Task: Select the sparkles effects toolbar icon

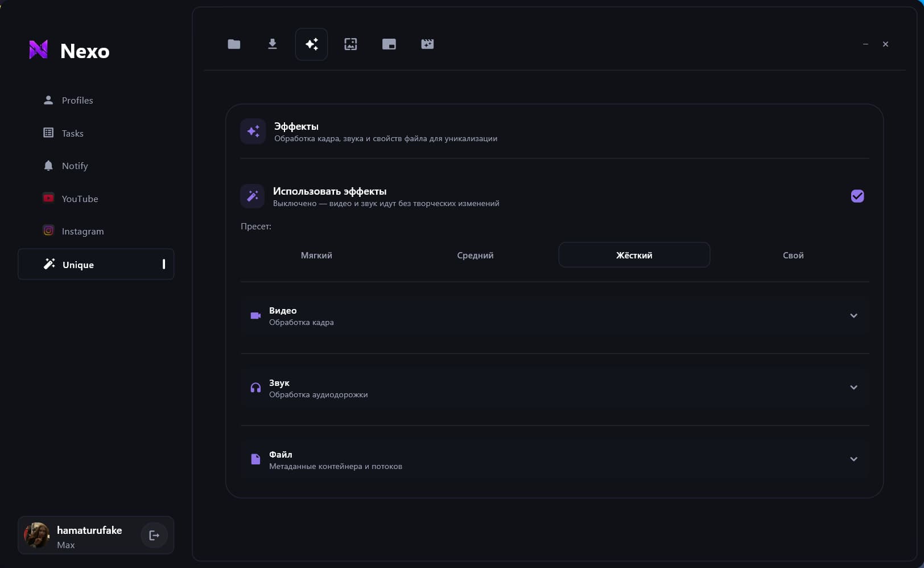Action: click(x=311, y=44)
